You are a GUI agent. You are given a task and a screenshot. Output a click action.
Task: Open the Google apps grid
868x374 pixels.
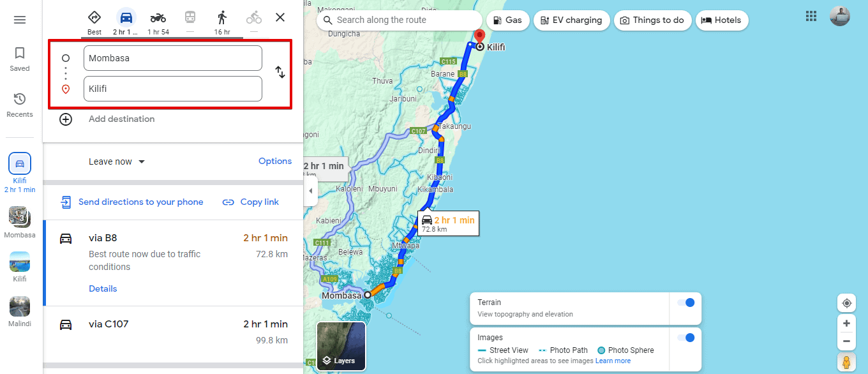[811, 16]
